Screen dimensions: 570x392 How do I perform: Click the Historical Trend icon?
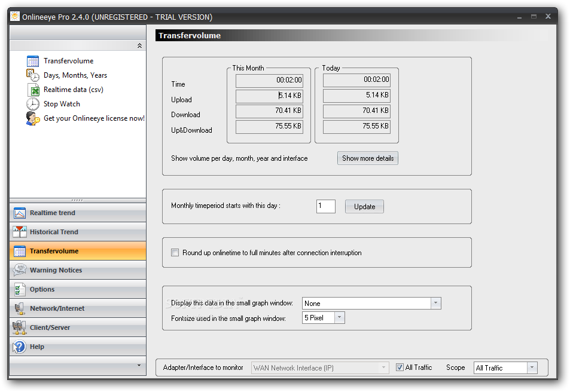(x=20, y=232)
